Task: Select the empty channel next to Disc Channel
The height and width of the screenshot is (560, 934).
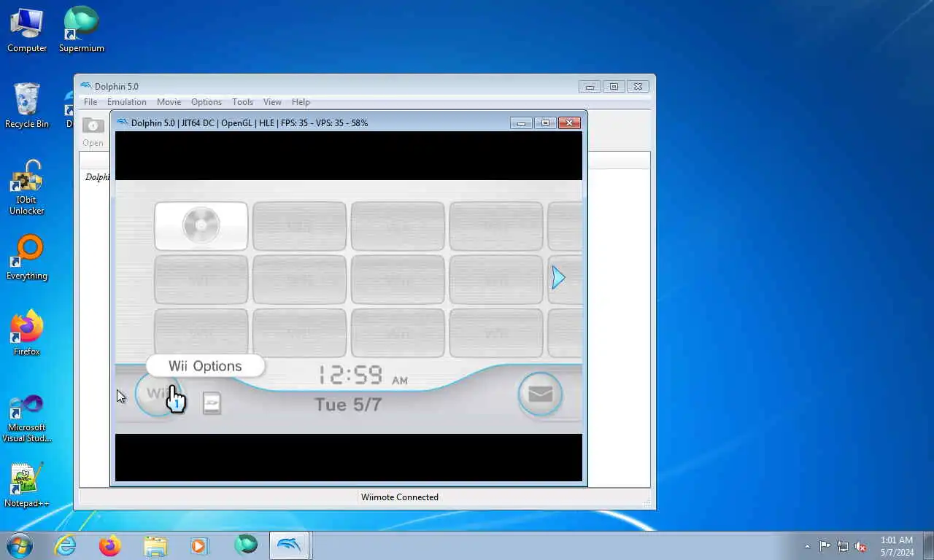Action: point(299,226)
